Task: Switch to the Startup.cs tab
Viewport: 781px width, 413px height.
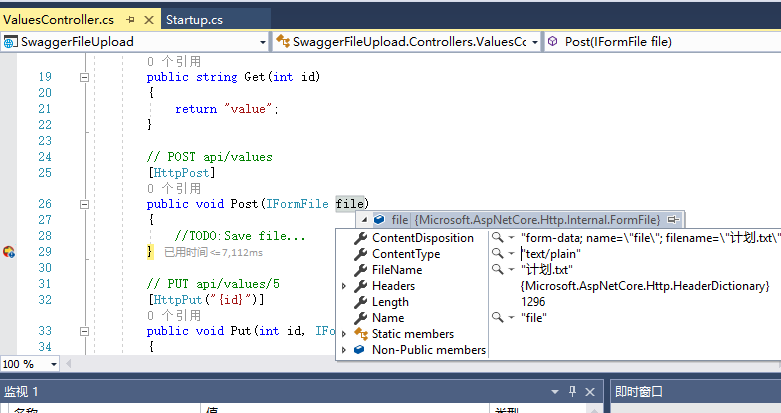Action: (x=194, y=20)
